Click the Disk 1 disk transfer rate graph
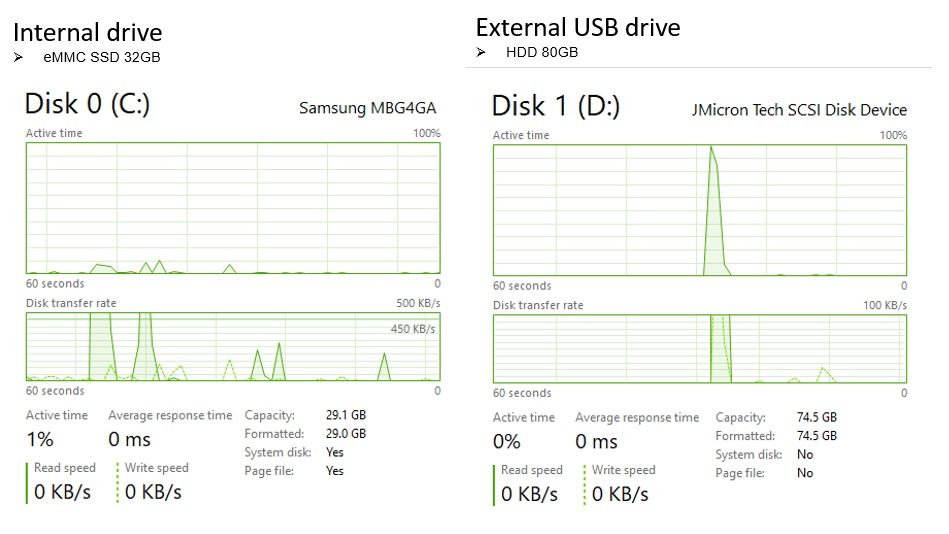This screenshot has width=949, height=534. click(x=700, y=349)
